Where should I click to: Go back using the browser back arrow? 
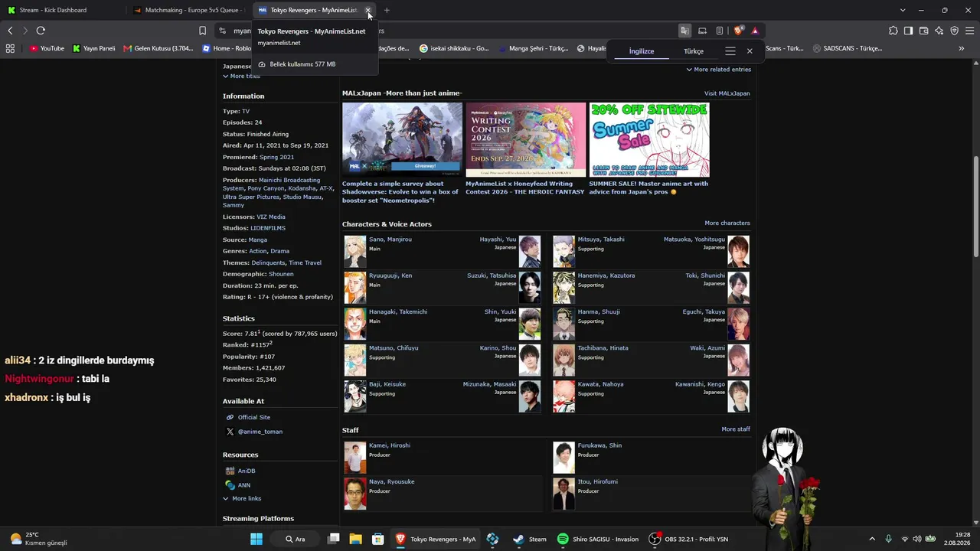[x=10, y=31]
